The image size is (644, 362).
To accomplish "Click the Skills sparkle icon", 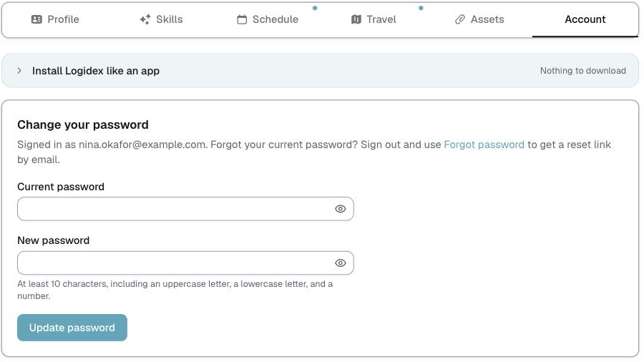I will [145, 19].
